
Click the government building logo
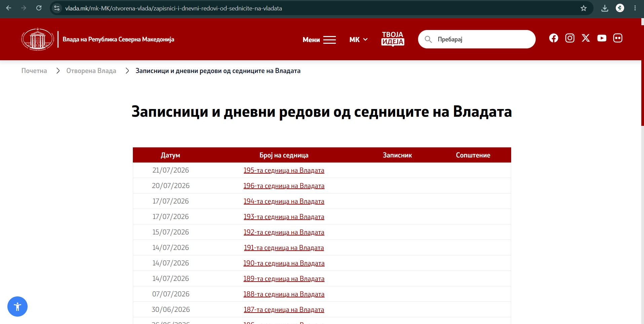click(x=38, y=39)
